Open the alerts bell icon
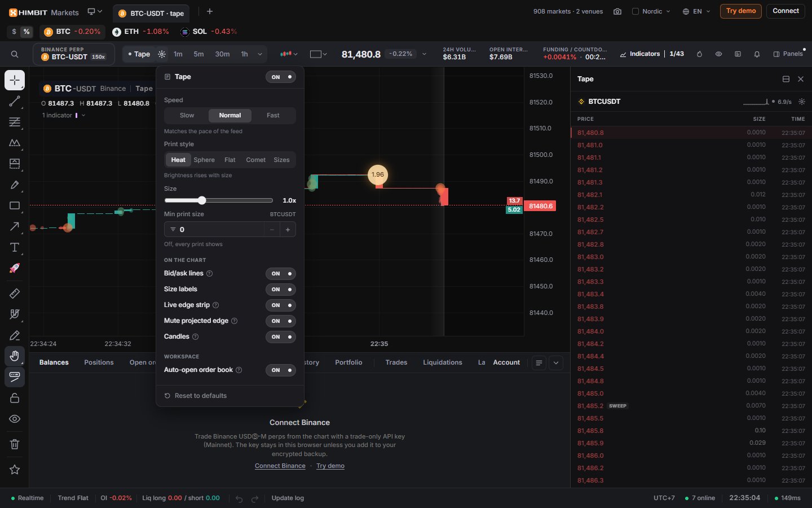This screenshot has width=812, height=508. click(x=757, y=54)
